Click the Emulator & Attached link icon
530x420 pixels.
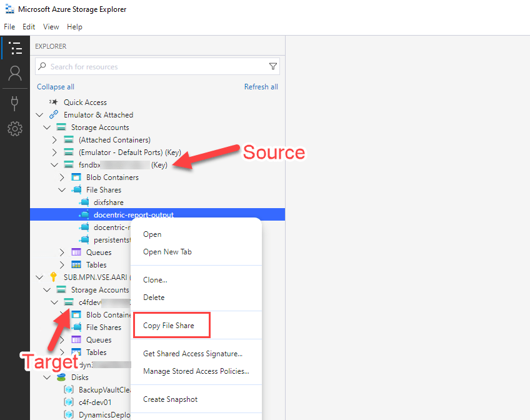pyautogui.click(x=53, y=114)
